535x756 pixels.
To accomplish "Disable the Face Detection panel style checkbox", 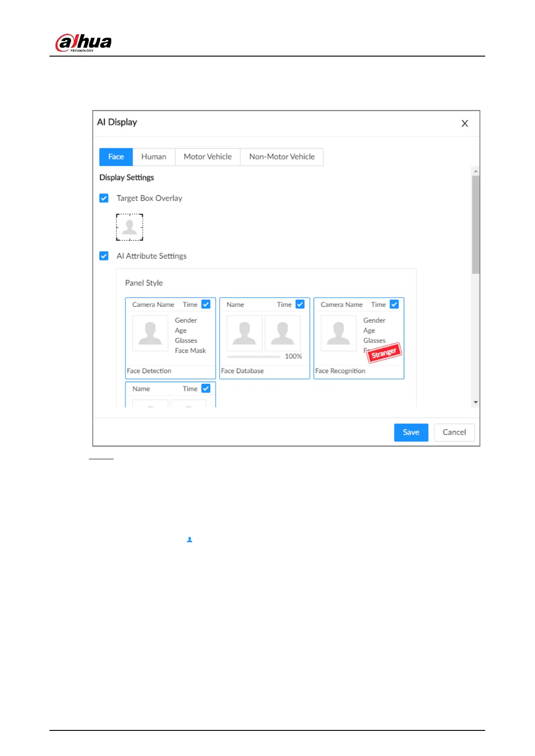I will [x=206, y=304].
